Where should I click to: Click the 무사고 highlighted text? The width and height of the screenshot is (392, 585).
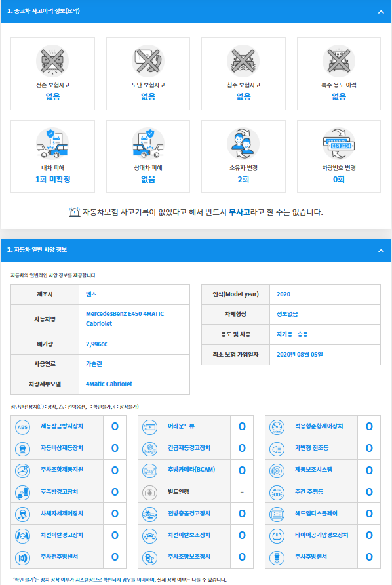pos(239,212)
